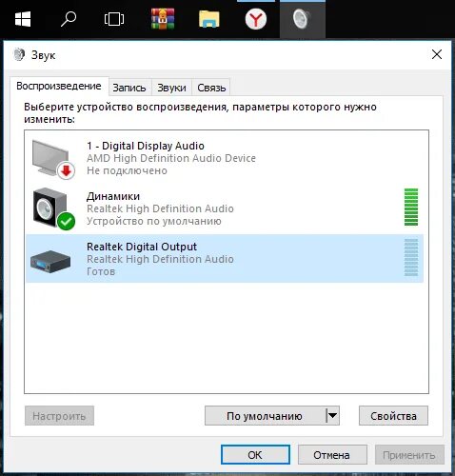The image size is (455, 476).
Task: Click the "Готов" status text
Action: click(x=101, y=271)
